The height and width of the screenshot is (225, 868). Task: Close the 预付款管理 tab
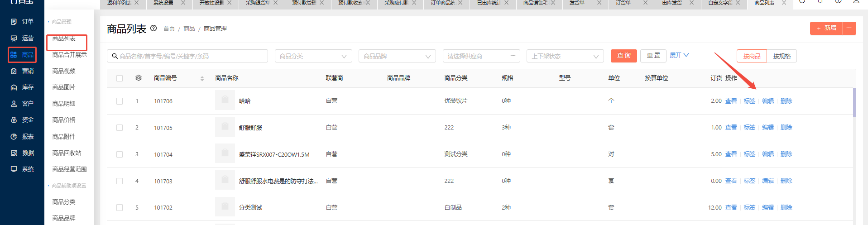point(321,3)
